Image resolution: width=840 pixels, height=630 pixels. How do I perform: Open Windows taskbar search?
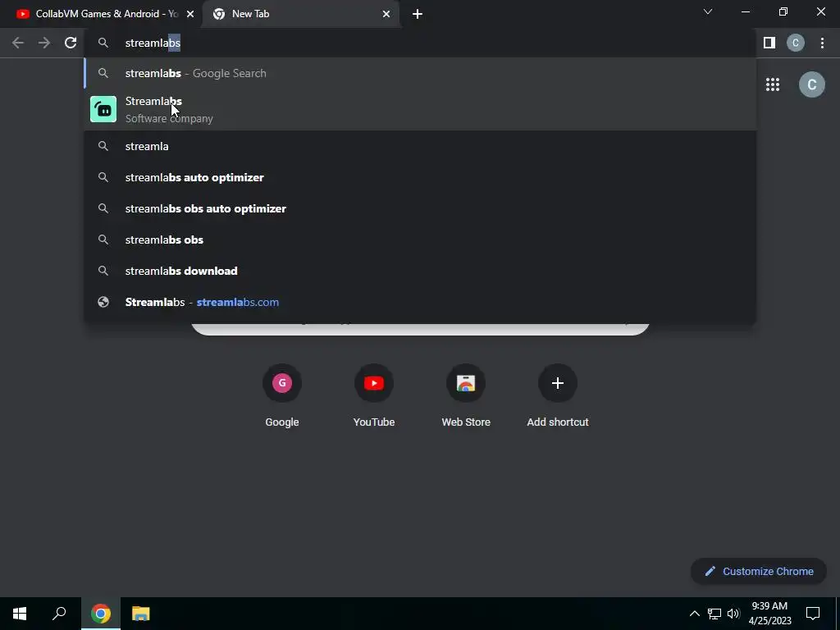[59, 614]
